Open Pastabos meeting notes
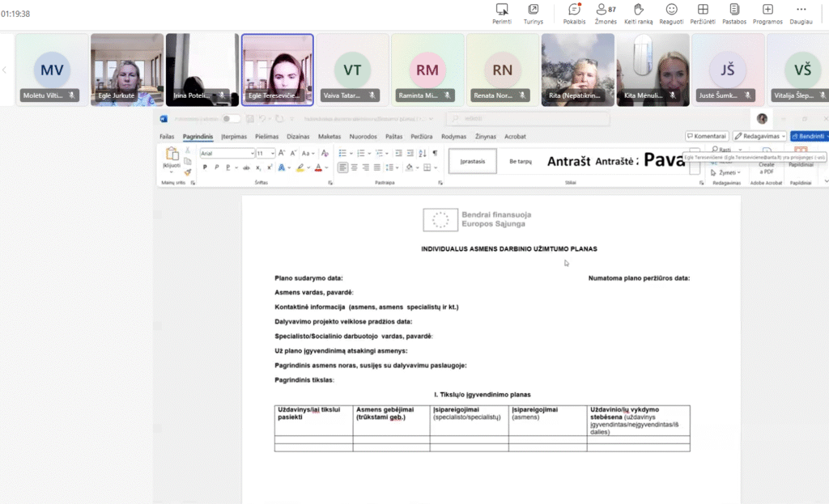This screenshot has width=829, height=504. [733, 10]
